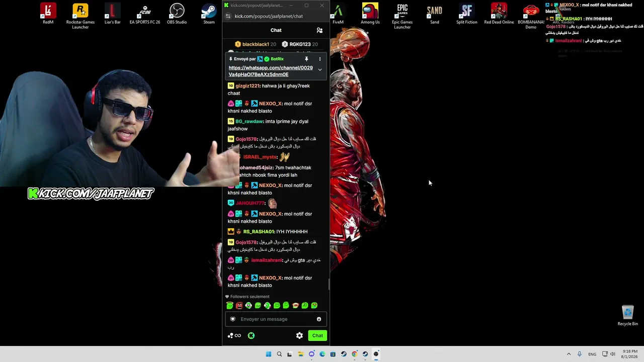Click the 'Followers seulement' notice
This screenshot has width=644, height=362.
coord(248,297)
